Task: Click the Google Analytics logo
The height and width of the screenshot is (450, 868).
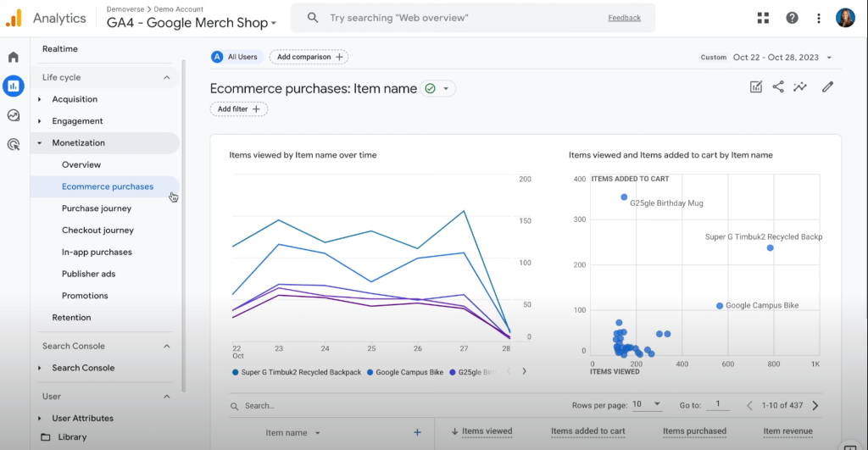Action: click(14, 18)
